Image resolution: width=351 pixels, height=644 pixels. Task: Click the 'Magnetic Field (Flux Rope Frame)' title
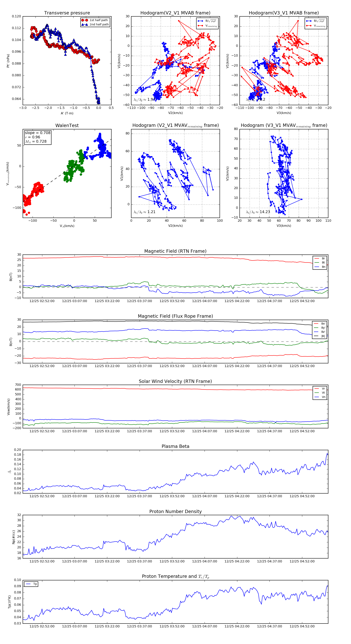[x=175, y=316]
